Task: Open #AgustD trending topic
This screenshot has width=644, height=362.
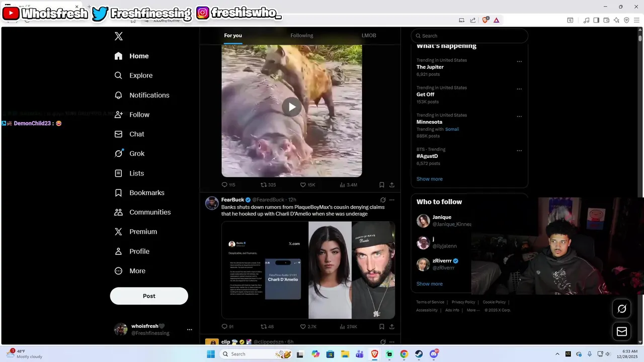Action: click(427, 156)
